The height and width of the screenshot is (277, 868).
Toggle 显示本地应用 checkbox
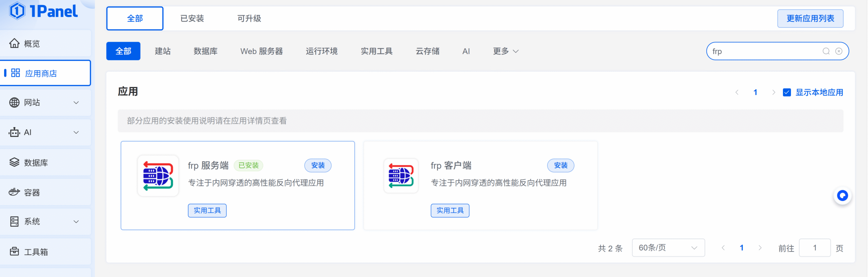pos(787,92)
